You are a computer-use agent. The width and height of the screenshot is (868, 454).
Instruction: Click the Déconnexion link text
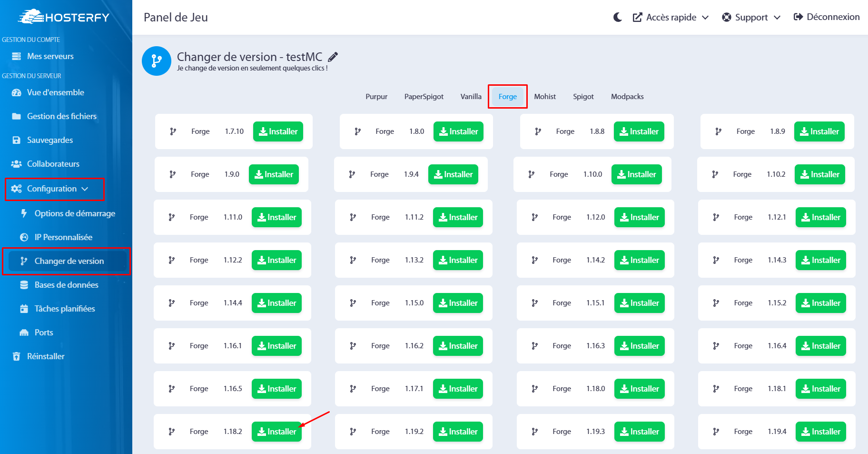click(x=833, y=17)
